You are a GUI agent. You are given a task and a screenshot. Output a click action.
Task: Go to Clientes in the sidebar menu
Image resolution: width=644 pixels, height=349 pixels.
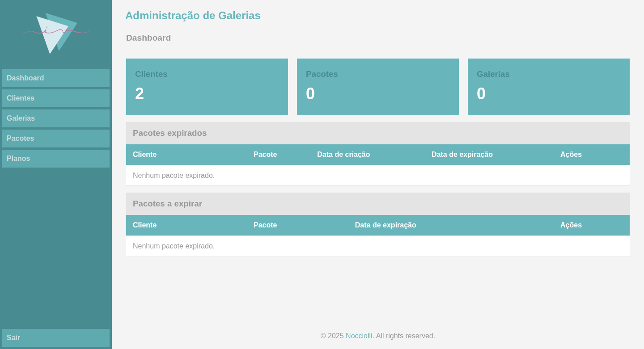tap(56, 98)
